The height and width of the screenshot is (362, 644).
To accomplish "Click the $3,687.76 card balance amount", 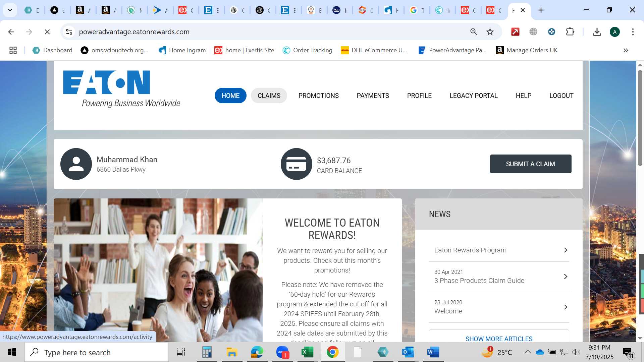I will coord(334,161).
